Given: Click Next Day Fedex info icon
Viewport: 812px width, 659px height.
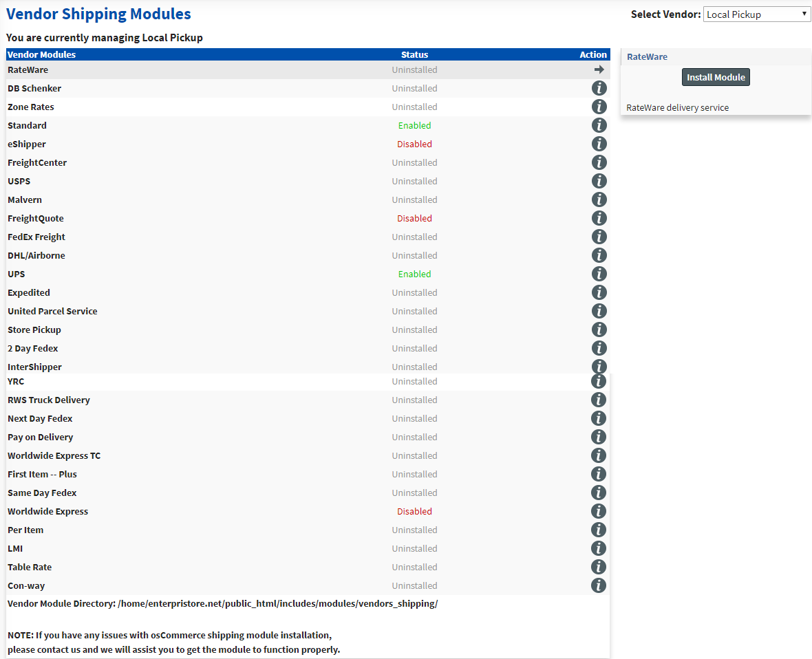Looking at the screenshot, I should point(599,418).
